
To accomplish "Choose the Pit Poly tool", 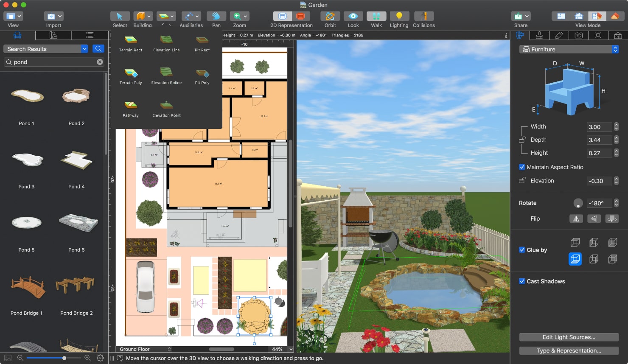I will pyautogui.click(x=202, y=76).
